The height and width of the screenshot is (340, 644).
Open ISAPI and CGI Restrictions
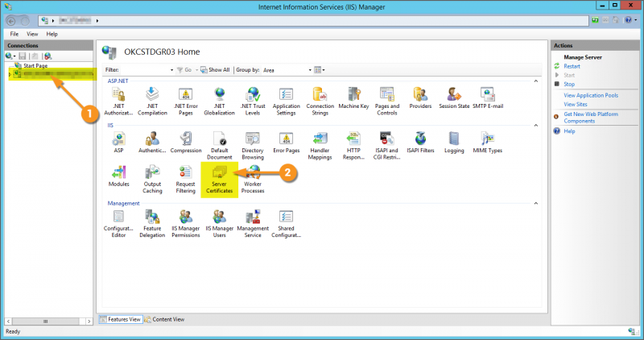coord(387,146)
